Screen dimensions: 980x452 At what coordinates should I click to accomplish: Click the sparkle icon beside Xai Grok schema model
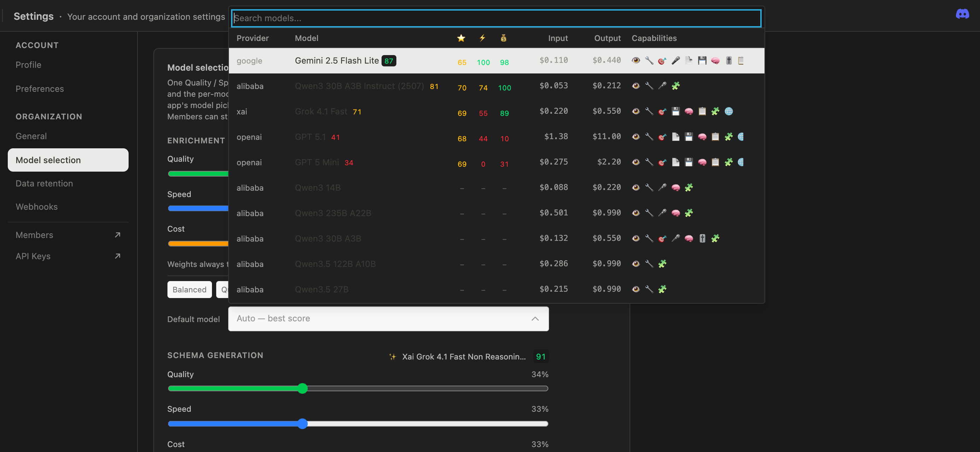point(392,357)
